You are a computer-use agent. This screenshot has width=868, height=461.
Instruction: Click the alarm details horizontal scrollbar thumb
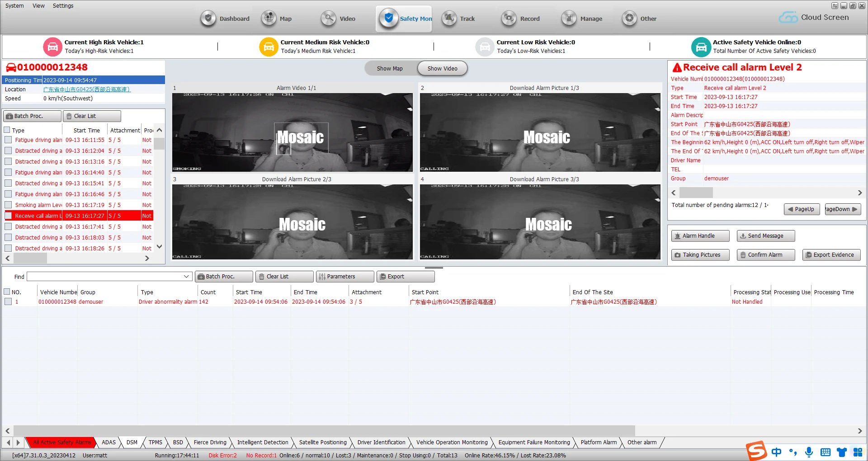(x=696, y=193)
